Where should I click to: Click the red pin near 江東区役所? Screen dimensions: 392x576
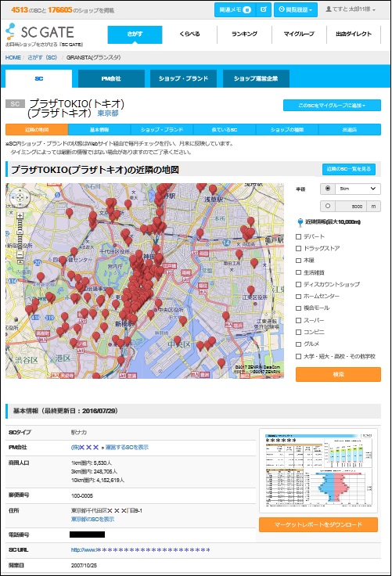click(x=250, y=290)
